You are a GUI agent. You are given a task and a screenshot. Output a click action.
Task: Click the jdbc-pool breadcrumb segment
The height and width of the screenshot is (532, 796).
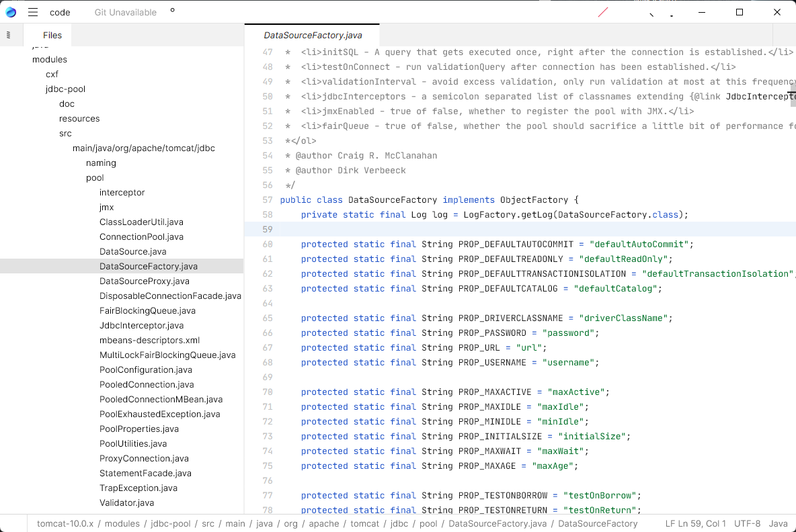point(171,523)
